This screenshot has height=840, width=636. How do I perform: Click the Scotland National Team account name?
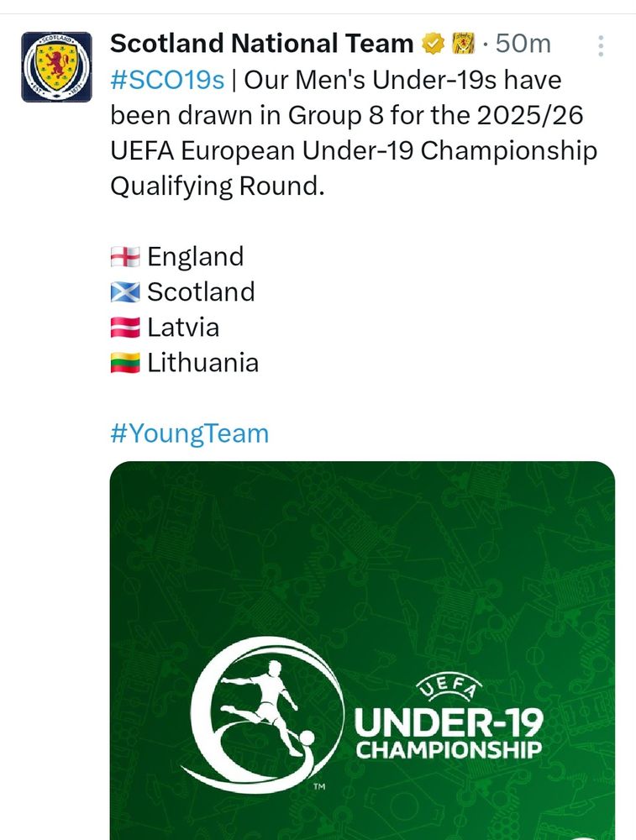pyautogui.click(x=261, y=43)
